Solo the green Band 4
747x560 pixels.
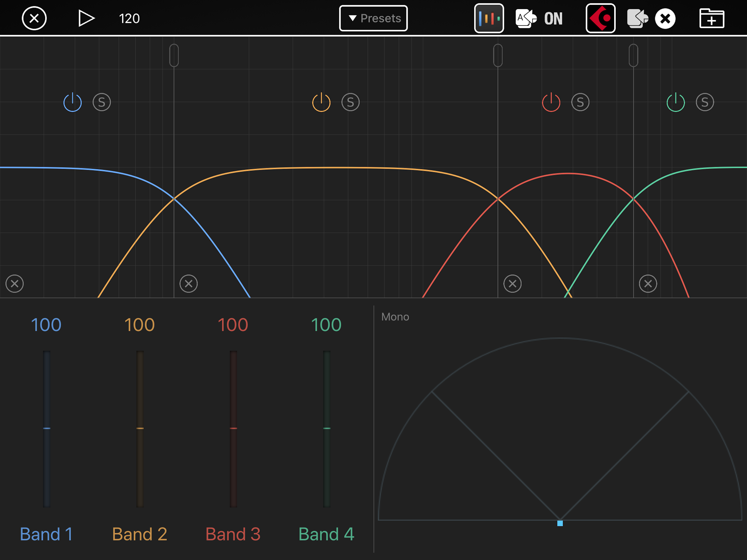pos(705,102)
